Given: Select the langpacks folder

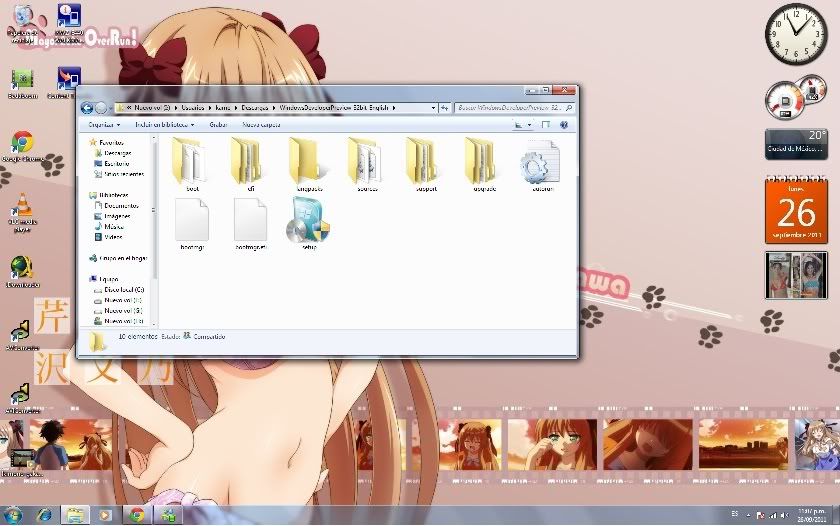Looking at the screenshot, I should click(309, 162).
